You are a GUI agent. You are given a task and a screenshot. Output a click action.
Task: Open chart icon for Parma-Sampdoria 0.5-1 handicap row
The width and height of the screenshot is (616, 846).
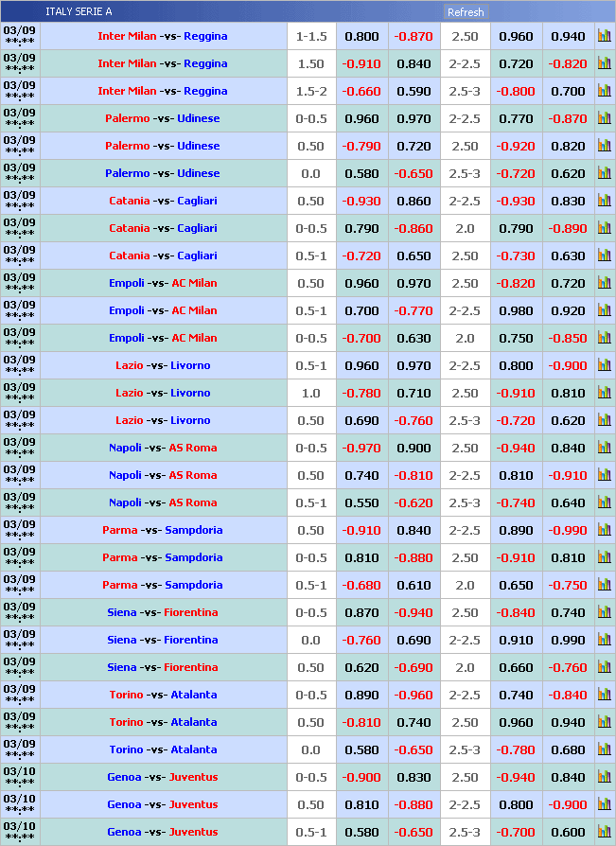pos(604,584)
